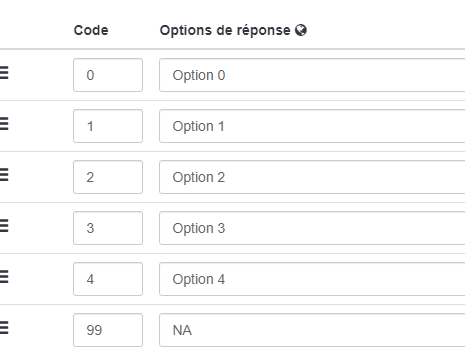The width and height of the screenshot is (465, 361).
Task: Edit the Option 3 answer text field
Action: click(312, 228)
